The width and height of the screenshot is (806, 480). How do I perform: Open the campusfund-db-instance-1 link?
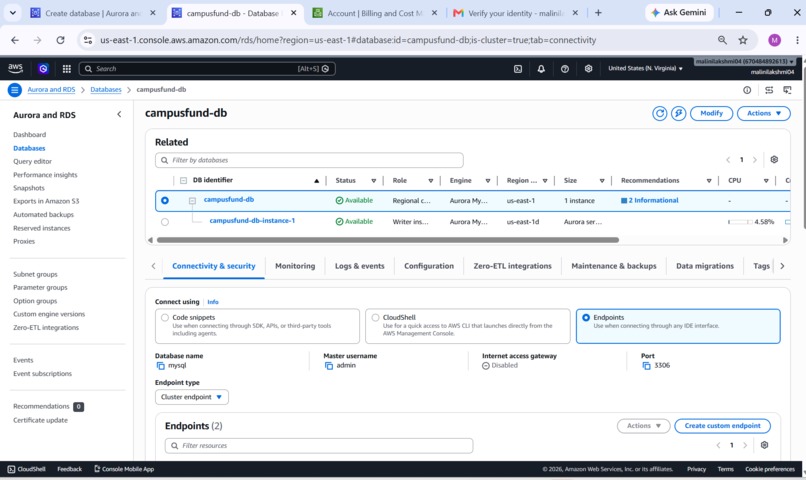[252, 220]
